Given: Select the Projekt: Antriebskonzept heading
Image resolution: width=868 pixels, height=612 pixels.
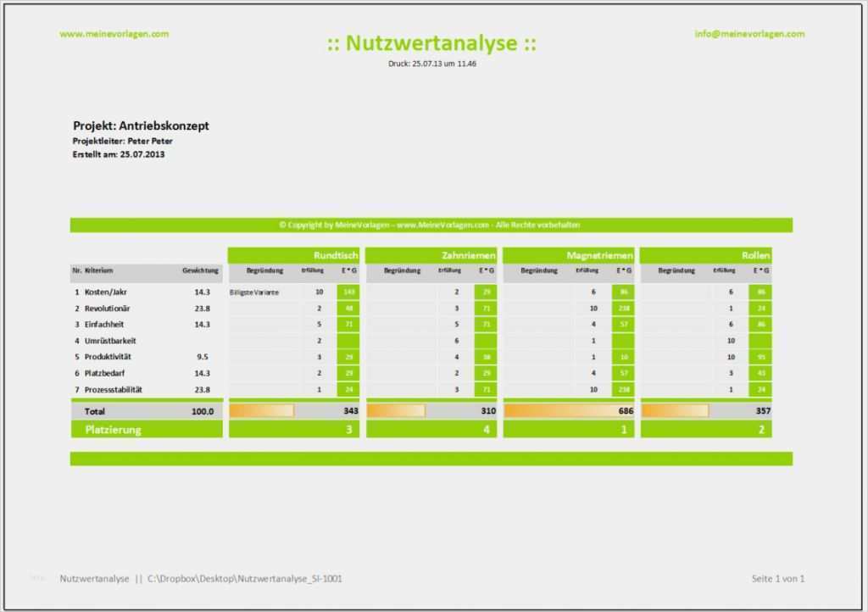Looking at the screenshot, I should click(141, 125).
